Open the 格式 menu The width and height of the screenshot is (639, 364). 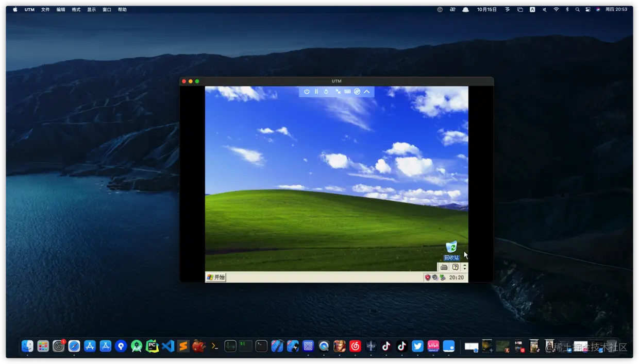coord(76,9)
